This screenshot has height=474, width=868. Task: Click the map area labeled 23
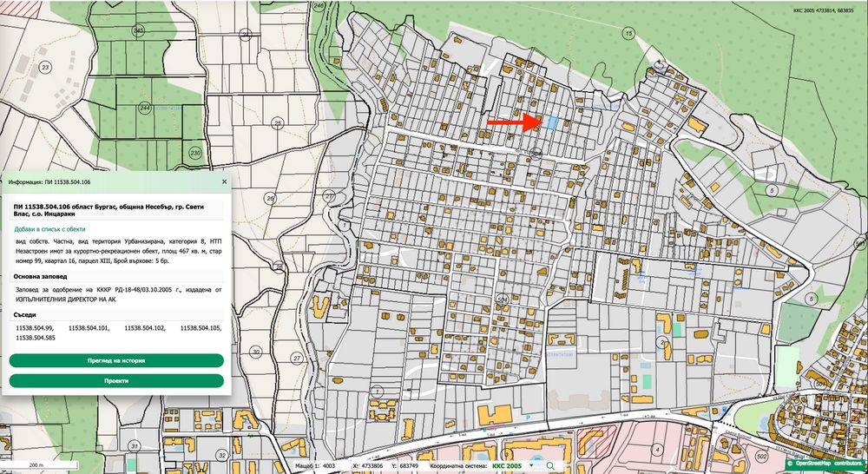click(x=45, y=68)
